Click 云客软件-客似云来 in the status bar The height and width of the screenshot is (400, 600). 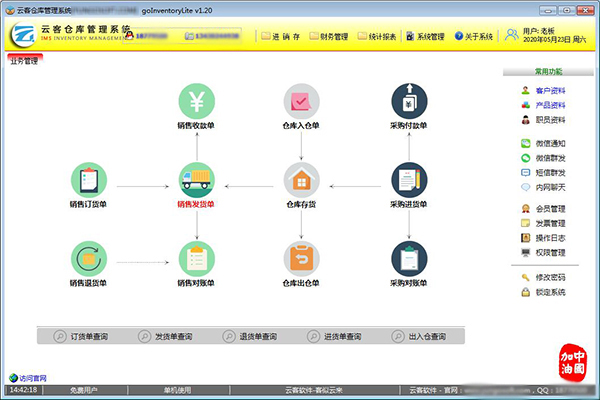click(x=314, y=390)
